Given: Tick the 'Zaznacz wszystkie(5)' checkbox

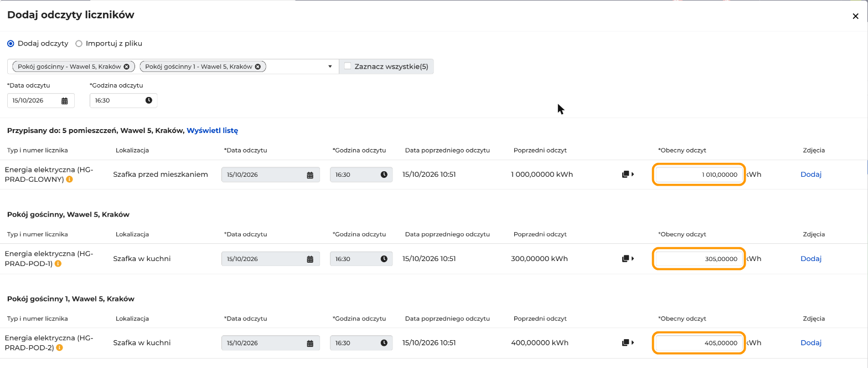Looking at the screenshot, I should click(348, 66).
